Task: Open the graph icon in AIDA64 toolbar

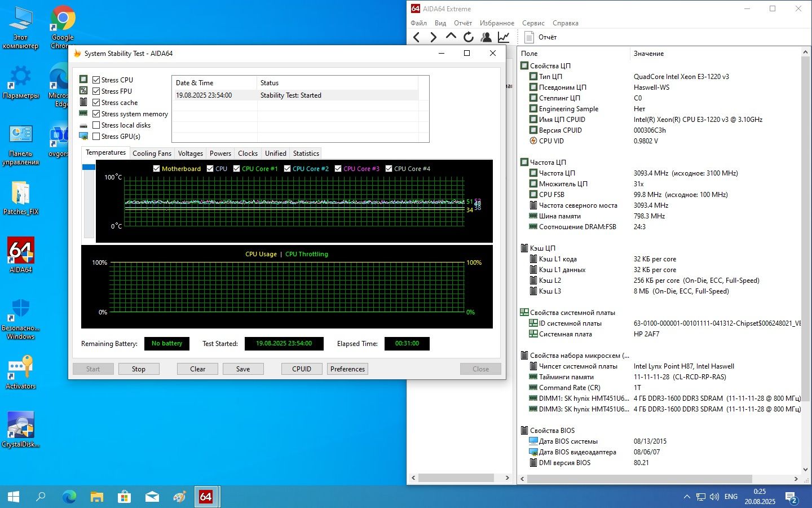Action: coord(504,37)
